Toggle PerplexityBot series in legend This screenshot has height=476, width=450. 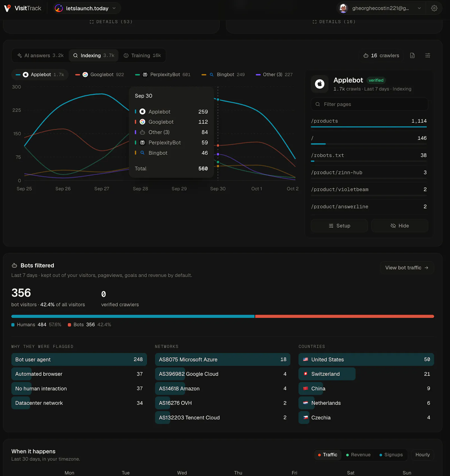(x=163, y=75)
